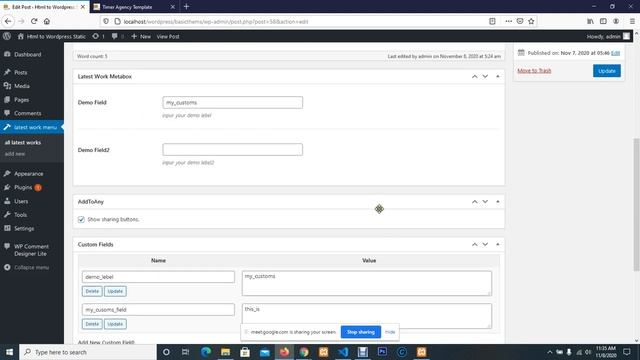Go back in browser

click(8, 21)
